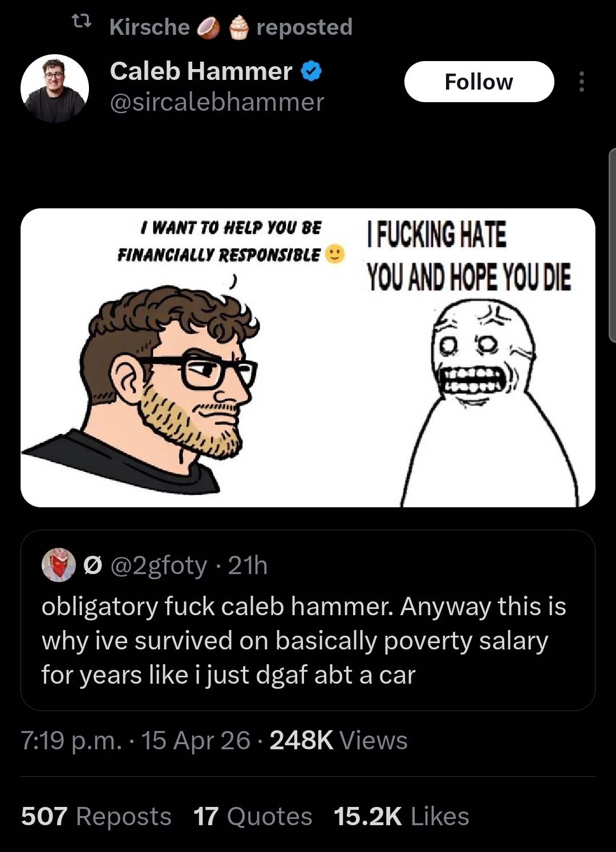This screenshot has width=616, height=852.
Task: Open Caleb Hammer's profile picture
Action: pyautogui.click(x=55, y=88)
